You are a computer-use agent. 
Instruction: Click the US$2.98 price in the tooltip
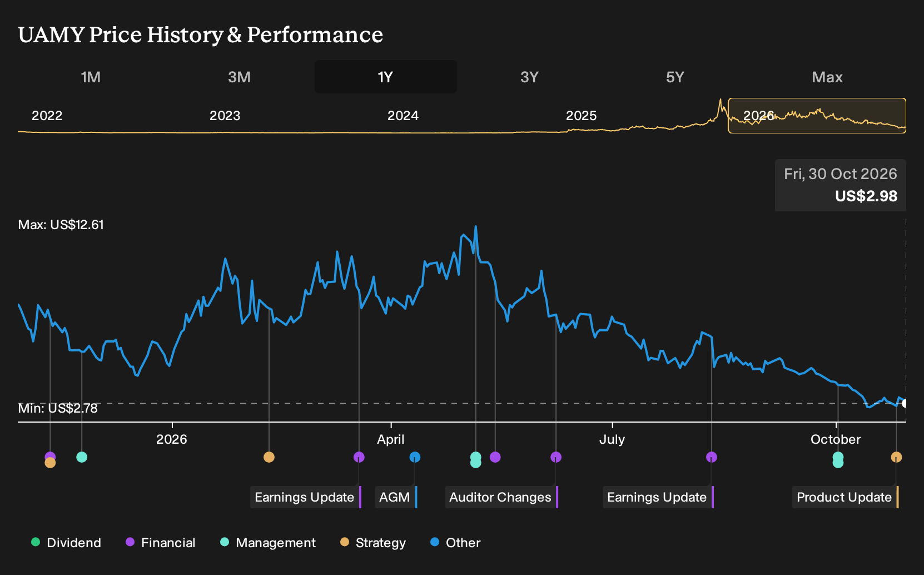866,196
